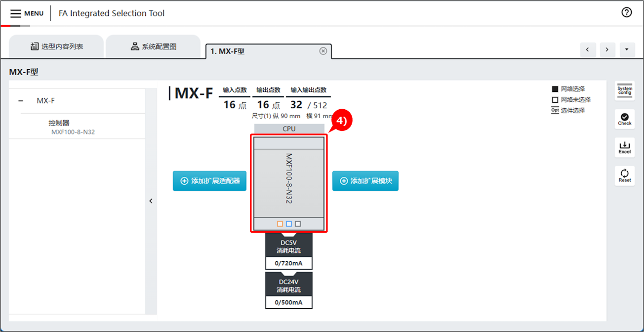Collapse the left side panel chevron
Screen dimensions: 644x332
click(x=151, y=201)
